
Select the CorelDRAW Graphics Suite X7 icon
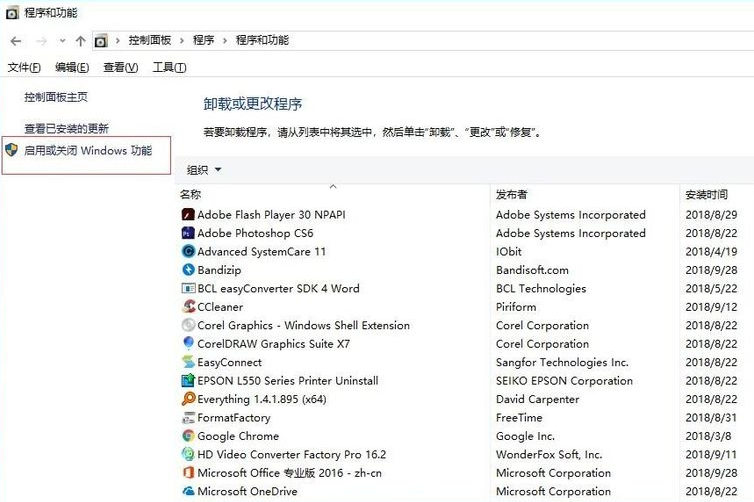coord(188,344)
